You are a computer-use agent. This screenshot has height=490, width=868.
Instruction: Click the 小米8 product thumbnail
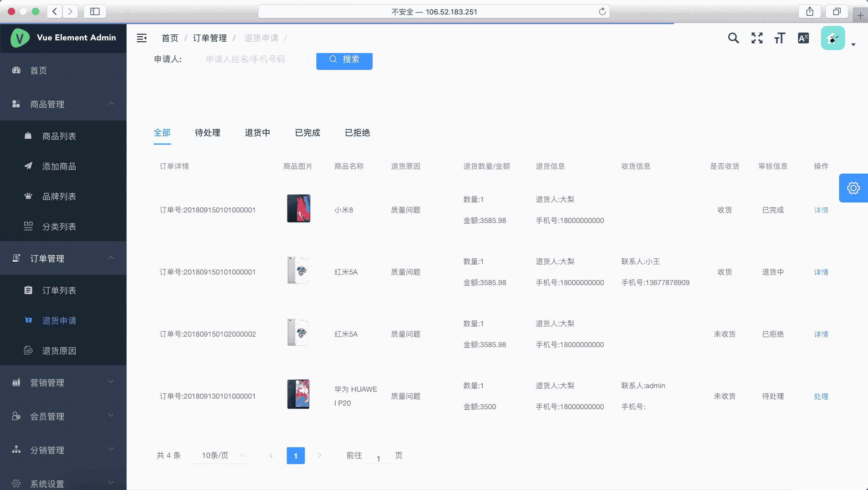(298, 208)
